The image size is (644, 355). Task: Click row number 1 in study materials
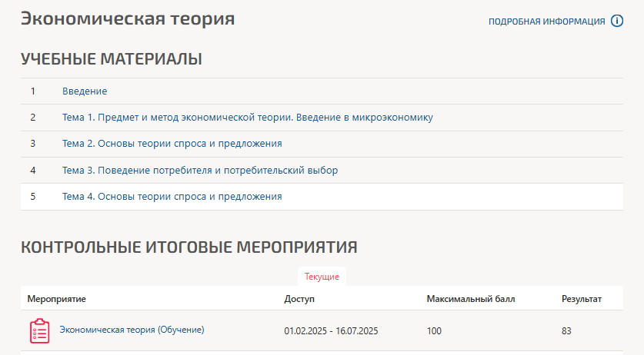click(x=33, y=91)
